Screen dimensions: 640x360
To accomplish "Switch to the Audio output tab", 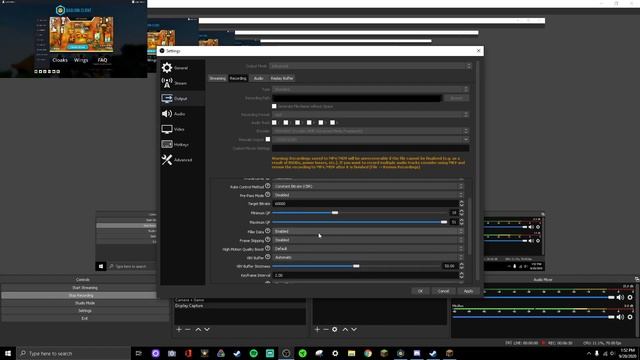I will click(x=258, y=78).
